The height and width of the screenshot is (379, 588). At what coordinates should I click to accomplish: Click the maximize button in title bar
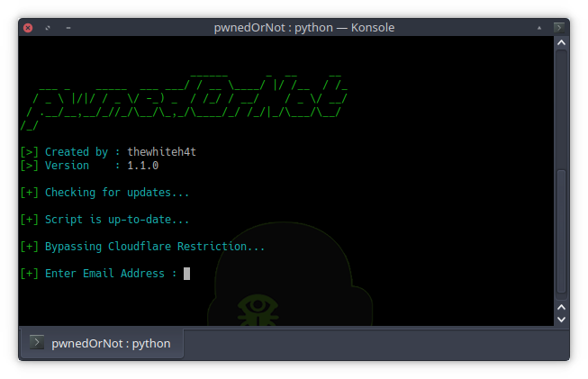[48, 28]
